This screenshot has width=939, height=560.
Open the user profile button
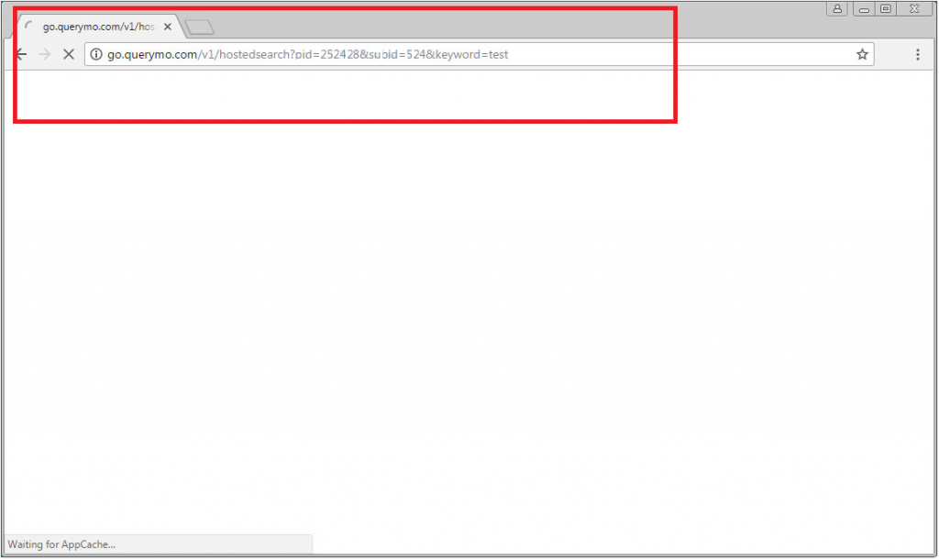pos(837,8)
